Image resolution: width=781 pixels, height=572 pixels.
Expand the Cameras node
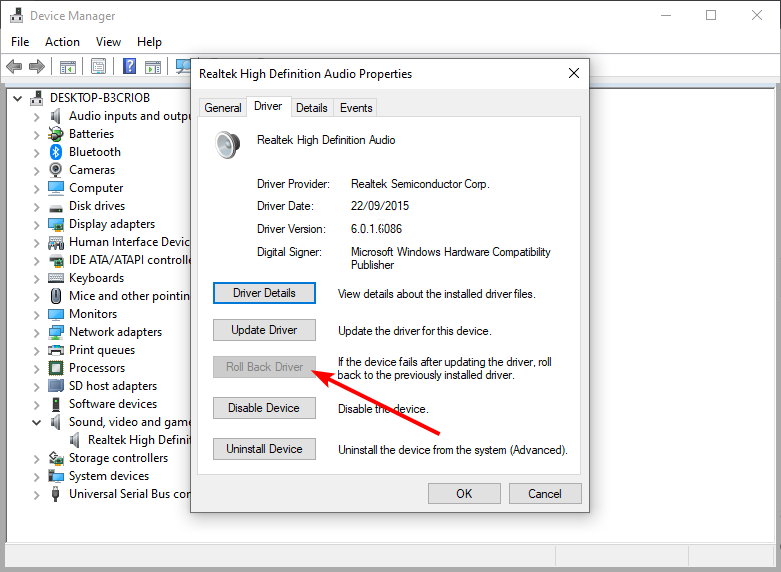click(36, 170)
